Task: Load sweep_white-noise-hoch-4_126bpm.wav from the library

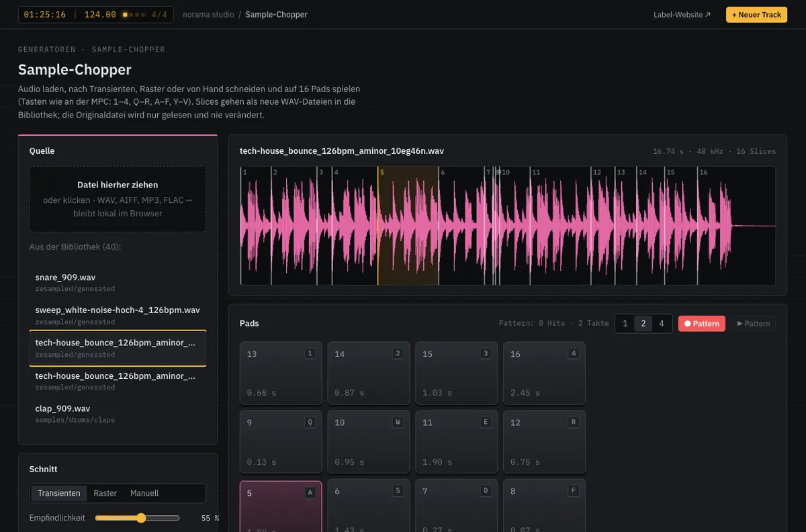Action: [x=118, y=314]
